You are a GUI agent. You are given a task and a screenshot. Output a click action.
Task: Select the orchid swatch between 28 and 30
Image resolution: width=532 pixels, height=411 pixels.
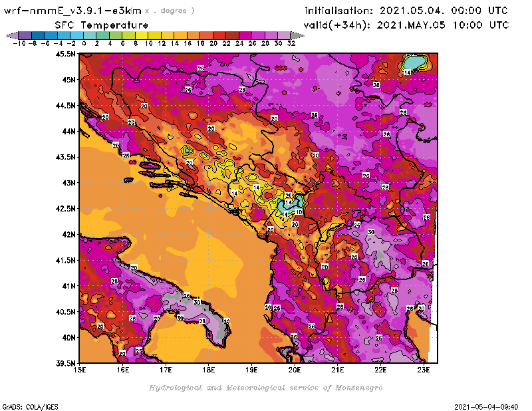[x=271, y=35]
